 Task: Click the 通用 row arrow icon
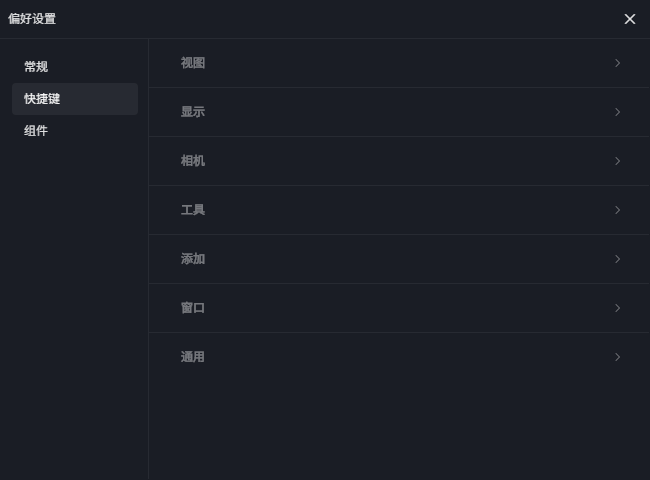618,357
